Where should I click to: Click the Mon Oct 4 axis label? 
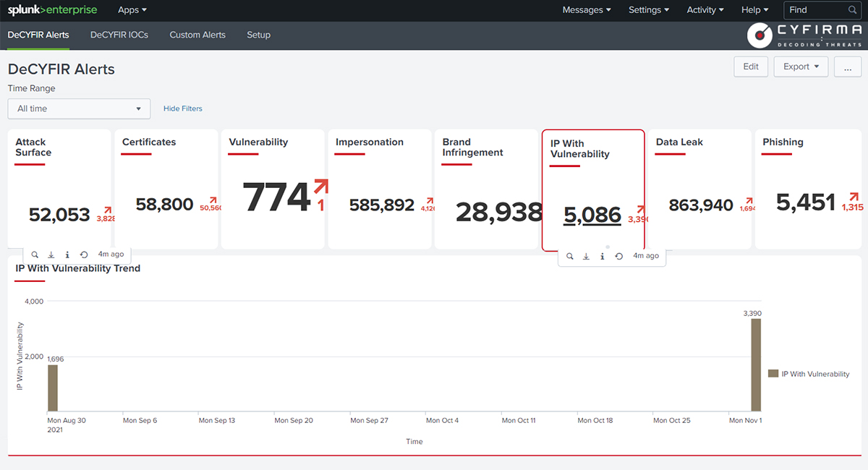pyautogui.click(x=443, y=420)
